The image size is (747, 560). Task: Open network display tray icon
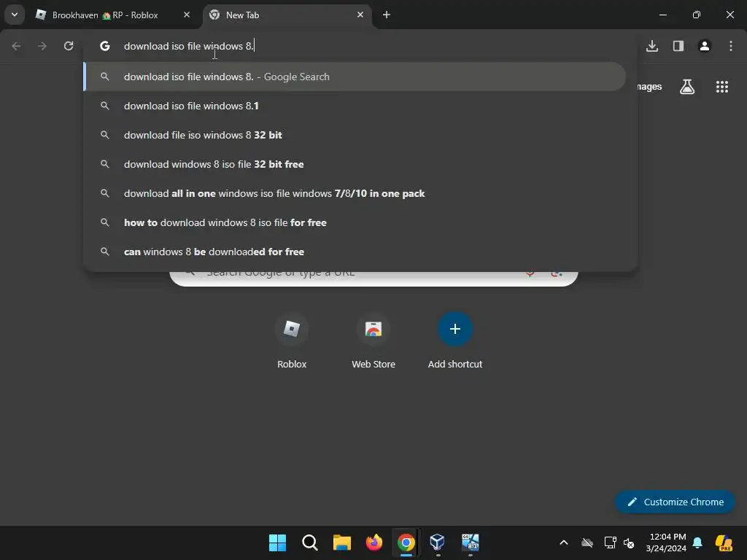click(611, 542)
